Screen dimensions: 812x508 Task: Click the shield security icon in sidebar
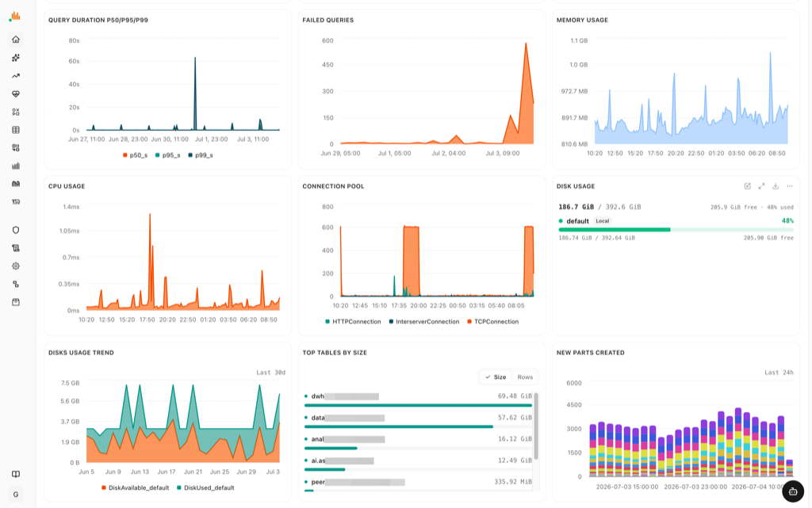click(16, 230)
